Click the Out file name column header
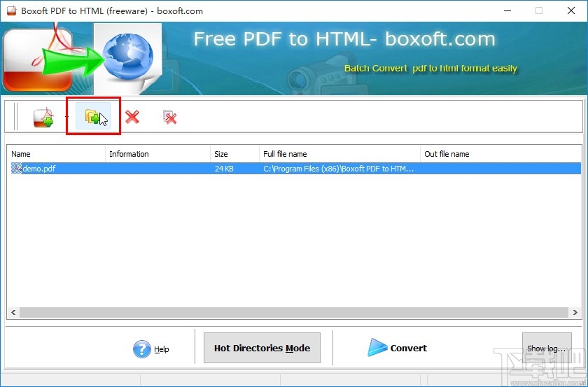The width and height of the screenshot is (588, 387). pyautogui.click(x=500, y=154)
